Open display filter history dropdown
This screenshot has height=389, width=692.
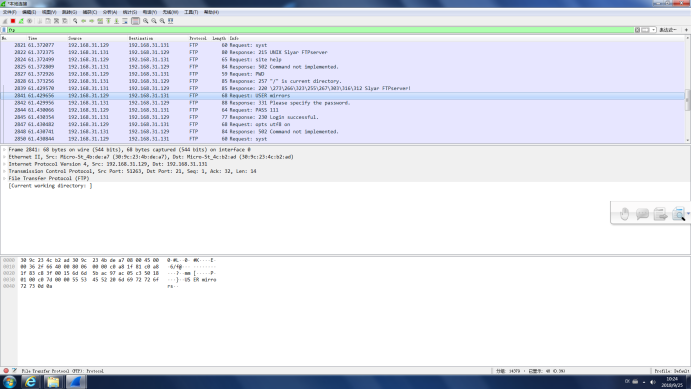pos(653,30)
